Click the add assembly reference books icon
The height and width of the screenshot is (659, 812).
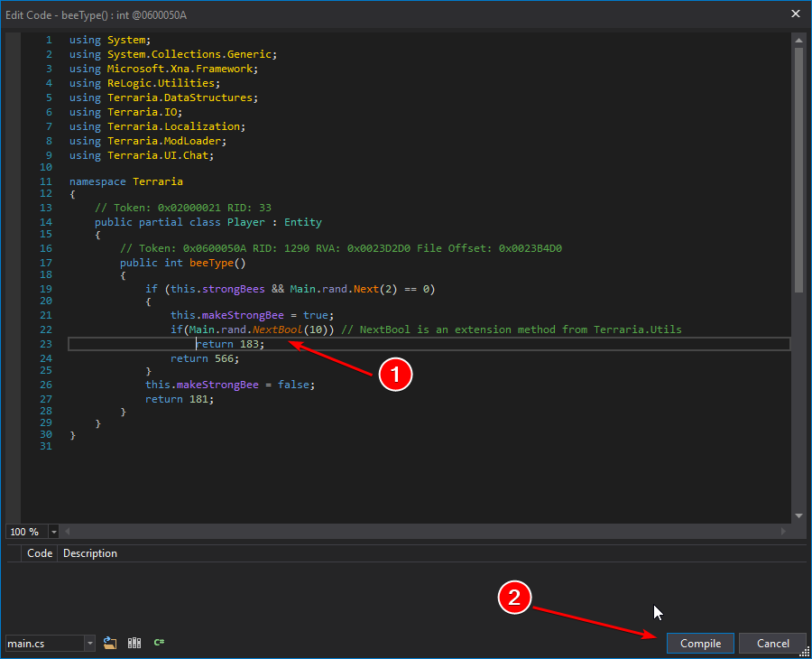pyautogui.click(x=134, y=643)
